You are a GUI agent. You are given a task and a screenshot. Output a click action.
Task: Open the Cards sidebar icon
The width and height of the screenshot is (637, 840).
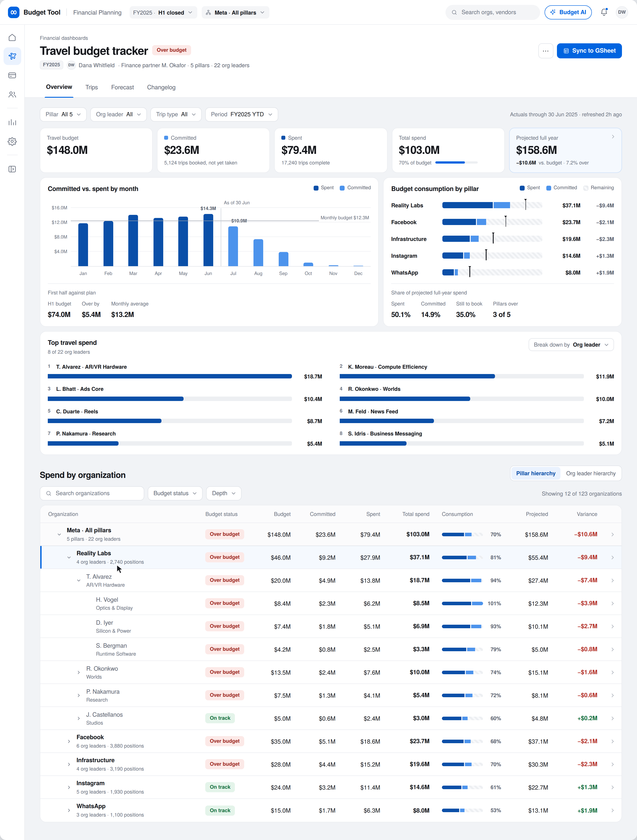(12, 75)
